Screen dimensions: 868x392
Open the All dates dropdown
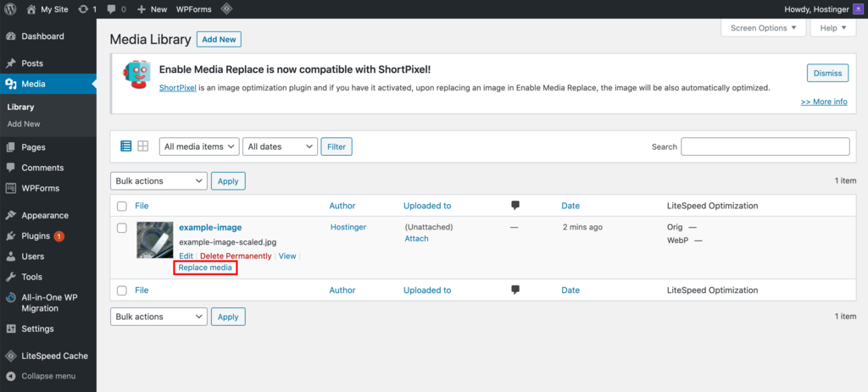[x=280, y=146]
